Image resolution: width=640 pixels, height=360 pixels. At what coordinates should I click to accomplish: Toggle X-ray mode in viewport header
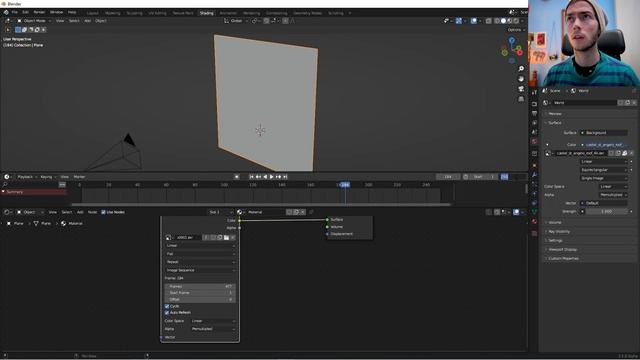[x=489, y=21]
